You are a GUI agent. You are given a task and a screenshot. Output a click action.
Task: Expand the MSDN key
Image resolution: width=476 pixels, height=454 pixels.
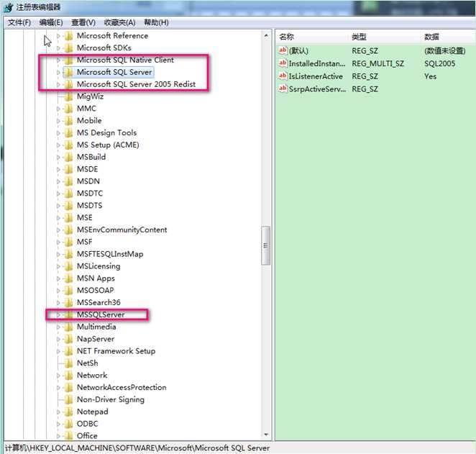point(58,181)
